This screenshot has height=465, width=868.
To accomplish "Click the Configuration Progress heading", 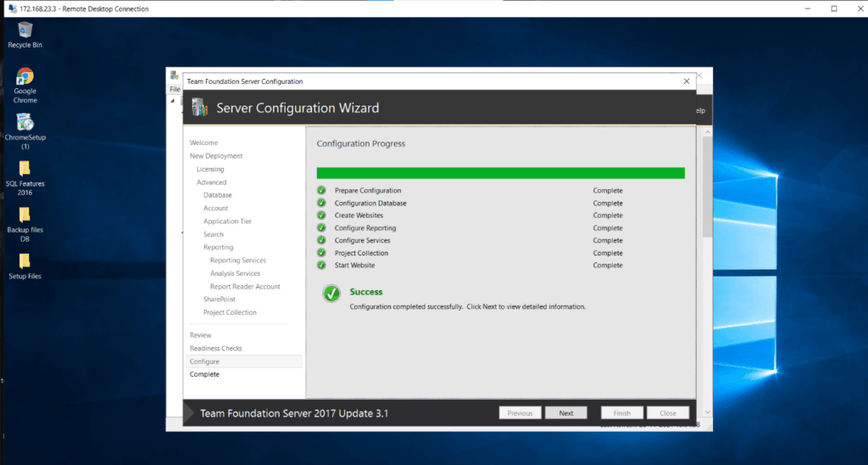I will tap(361, 143).
